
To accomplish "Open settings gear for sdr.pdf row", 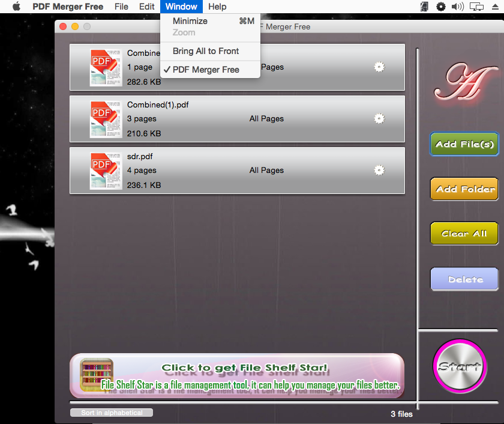I will click(x=379, y=170).
